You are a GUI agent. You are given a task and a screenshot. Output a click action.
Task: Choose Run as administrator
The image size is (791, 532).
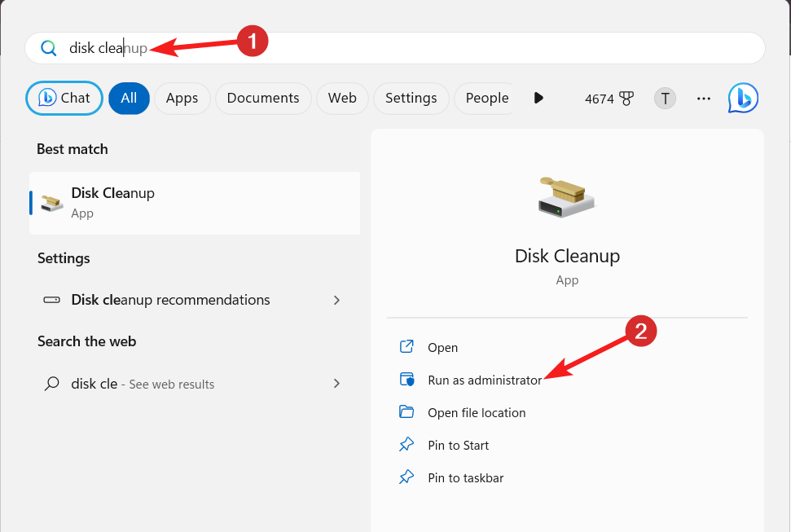click(x=485, y=380)
